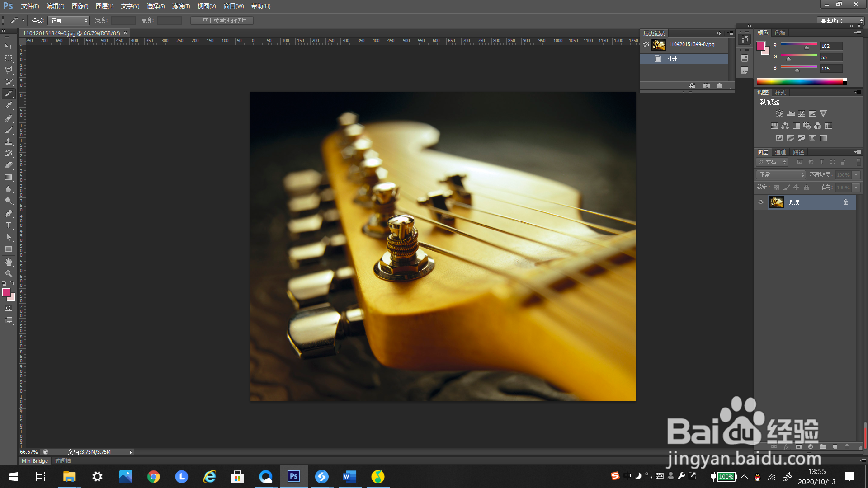Toggle history brush source box beside 打开
This screenshot has width=868, height=488.
point(646,59)
